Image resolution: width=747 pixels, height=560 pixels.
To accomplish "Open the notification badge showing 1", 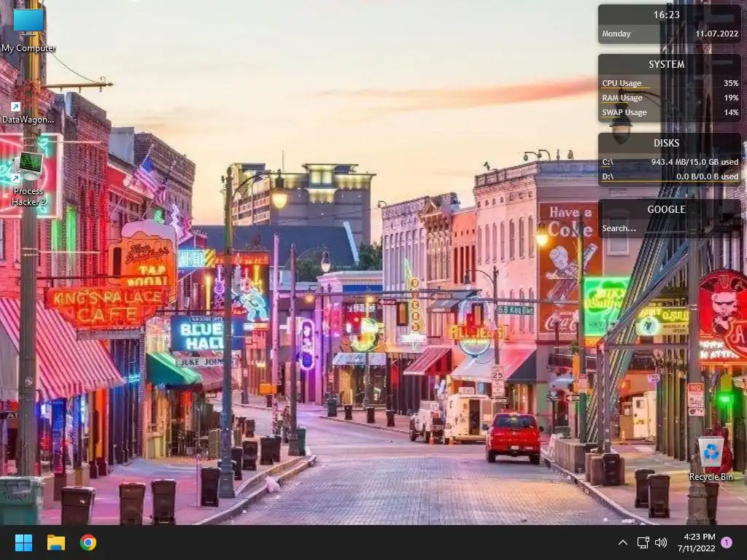I will [727, 542].
